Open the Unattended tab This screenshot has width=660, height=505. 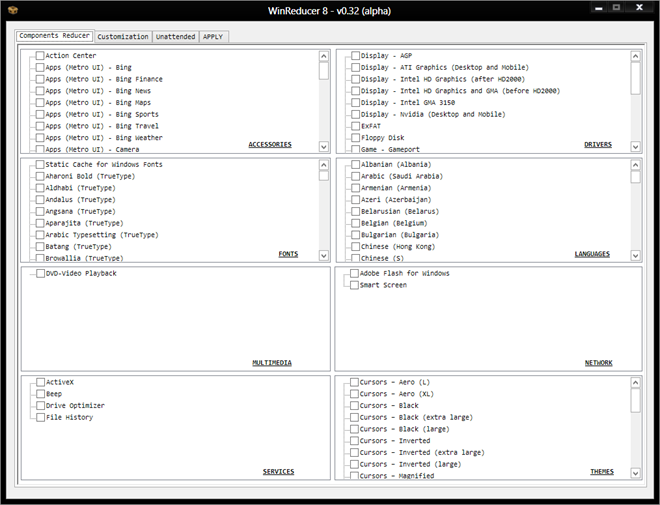176,37
